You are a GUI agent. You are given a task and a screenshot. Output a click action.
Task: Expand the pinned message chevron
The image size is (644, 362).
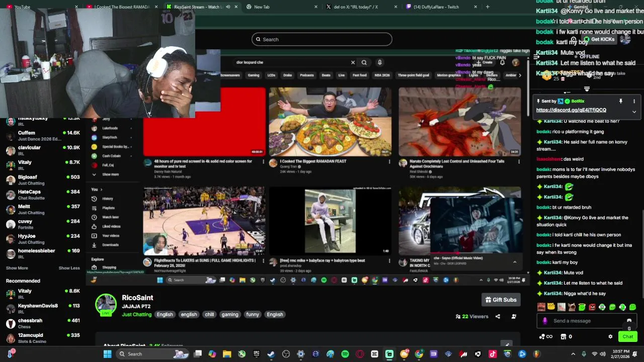(x=634, y=112)
